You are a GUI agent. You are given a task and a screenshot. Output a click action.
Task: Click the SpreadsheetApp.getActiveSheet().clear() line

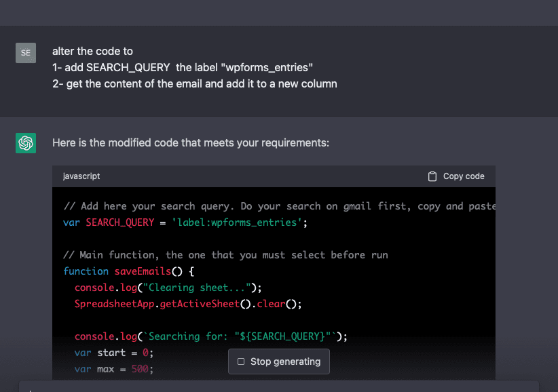click(x=187, y=304)
